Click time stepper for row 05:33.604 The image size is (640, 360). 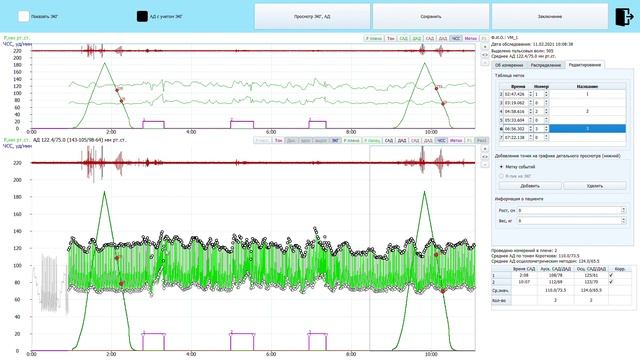(531, 120)
